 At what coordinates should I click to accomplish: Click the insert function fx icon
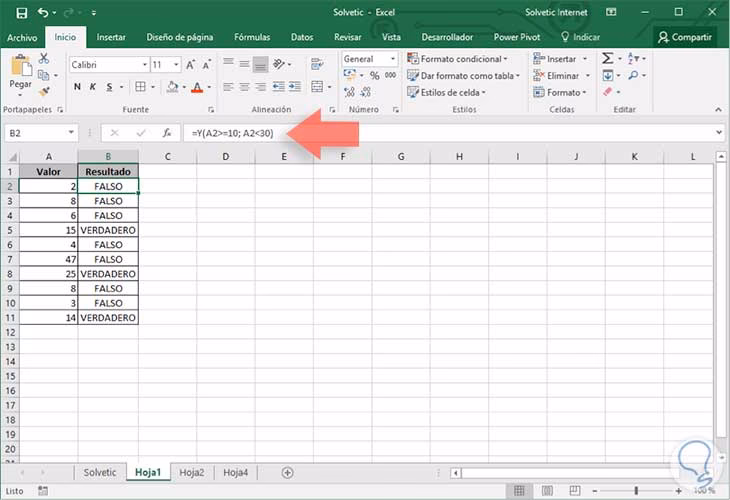(x=165, y=133)
